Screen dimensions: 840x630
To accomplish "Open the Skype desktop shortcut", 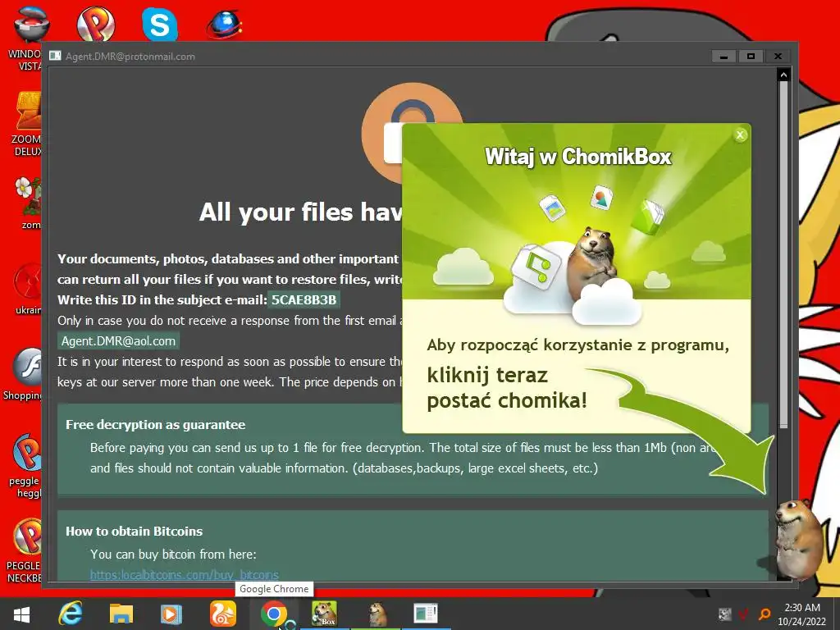I will coord(160,24).
